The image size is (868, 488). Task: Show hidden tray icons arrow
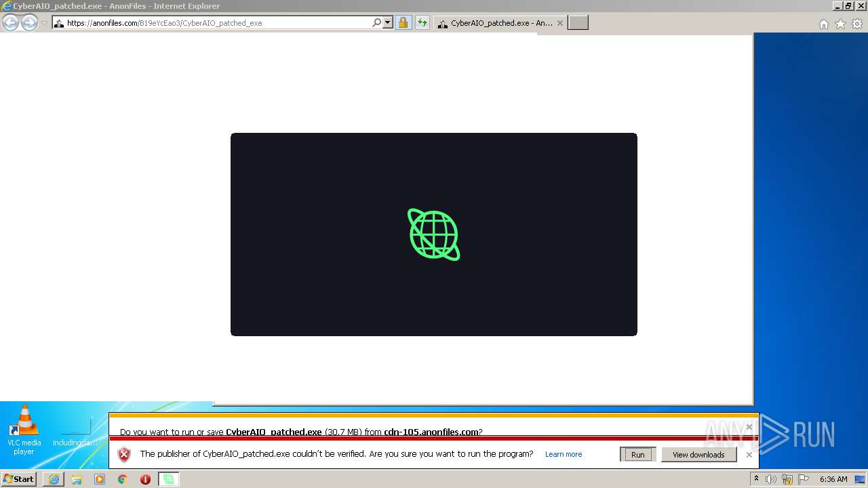756,479
